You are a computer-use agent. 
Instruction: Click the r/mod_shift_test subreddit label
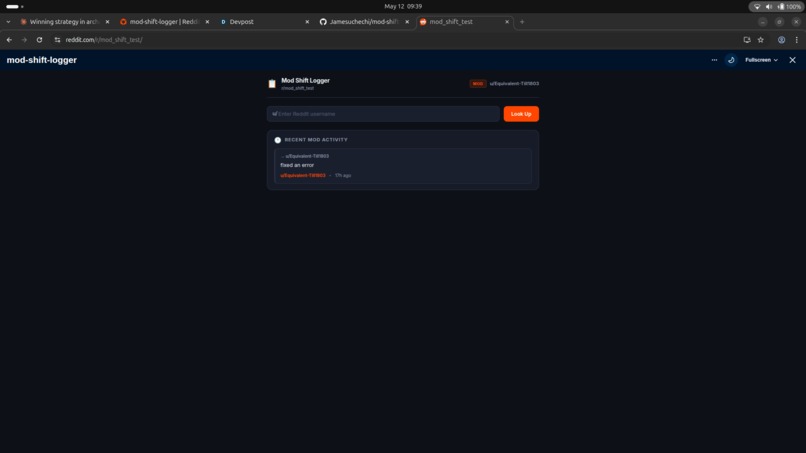tap(298, 88)
